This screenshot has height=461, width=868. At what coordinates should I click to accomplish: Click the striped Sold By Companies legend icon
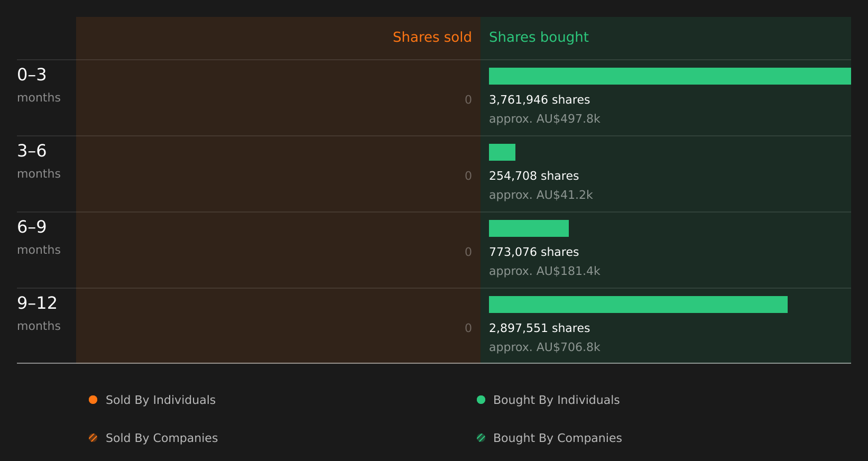pos(93,438)
